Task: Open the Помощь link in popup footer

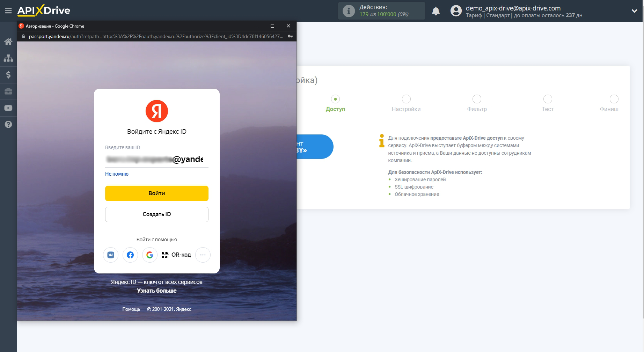Action: point(131,309)
